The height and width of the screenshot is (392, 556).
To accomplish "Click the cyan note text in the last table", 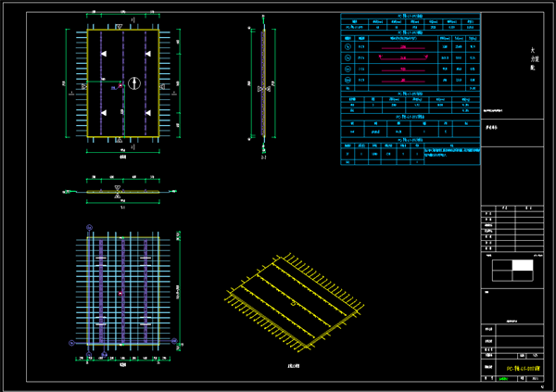I will click(x=452, y=153).
